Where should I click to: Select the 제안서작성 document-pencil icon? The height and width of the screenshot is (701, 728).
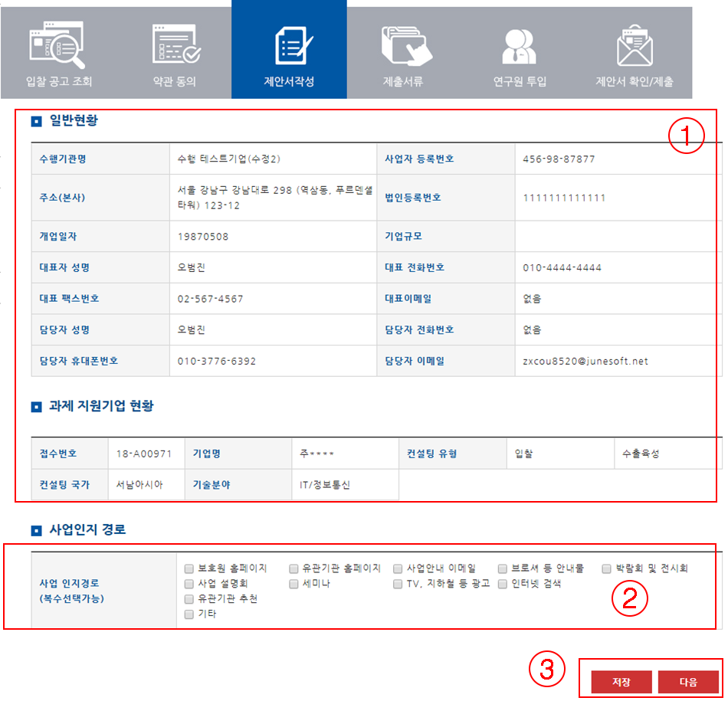289,44
